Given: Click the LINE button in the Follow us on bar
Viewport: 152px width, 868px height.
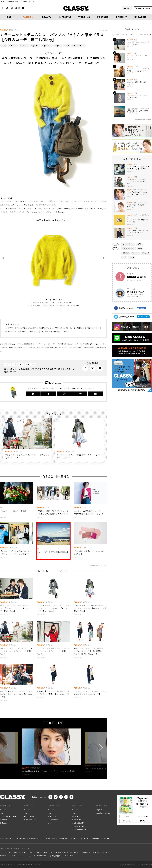Looking at the screenshot, I should (80, 394).
